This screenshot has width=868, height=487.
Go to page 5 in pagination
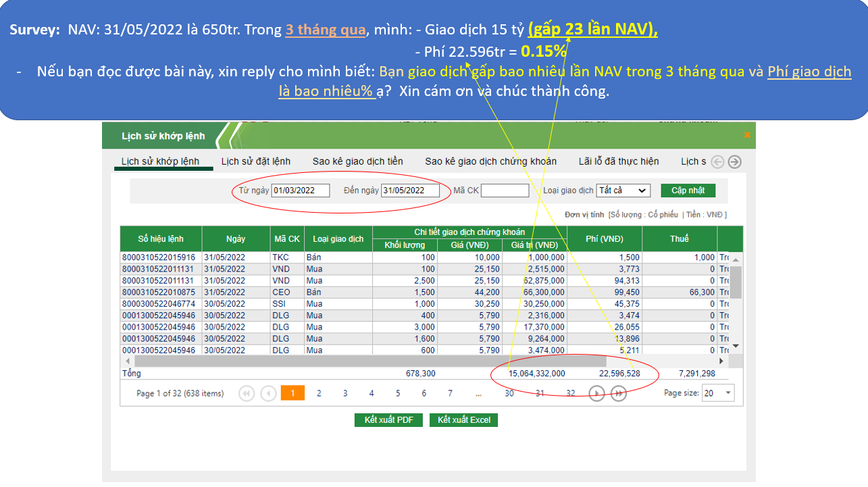point(398,393)
